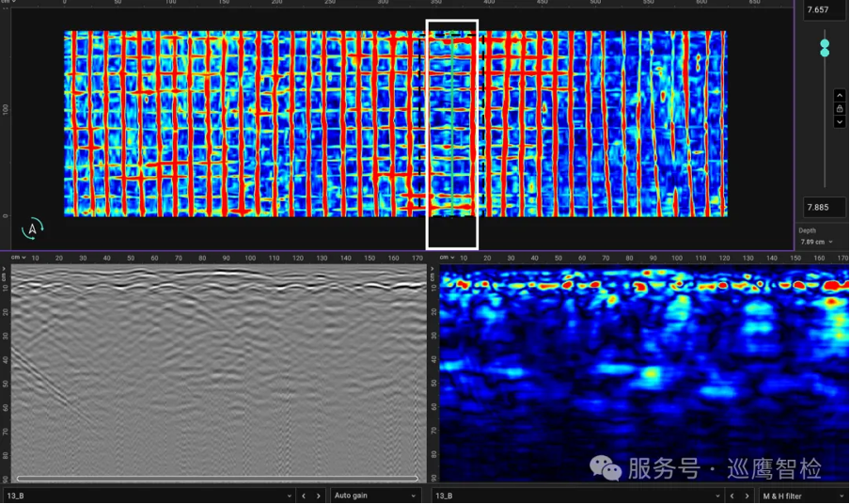Click the upper depth slider handle
The width and height of the screenshot is (850, 504).
coord(825,43)
